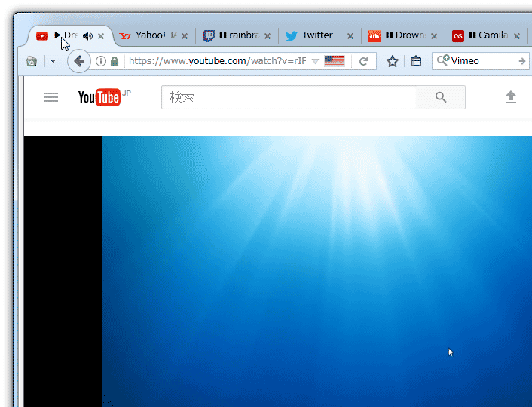Open the dropdown arrow beside the folder icon
The width and height of the screenshot is (532, 407).
point(53,61)
